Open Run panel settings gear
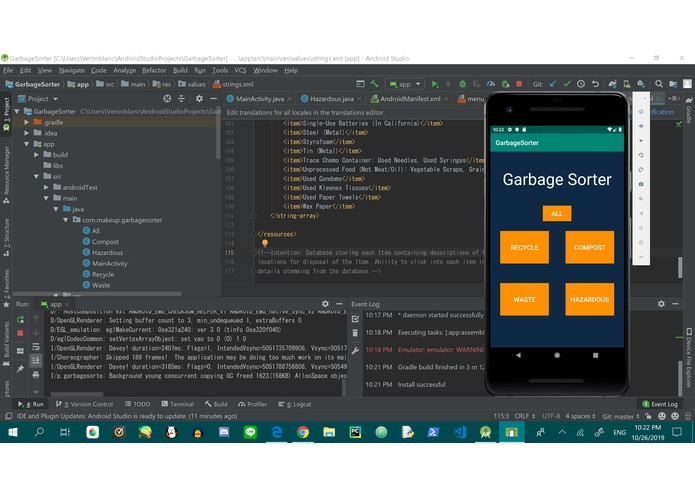Viewport: 695px width, 494px height. 325,304
